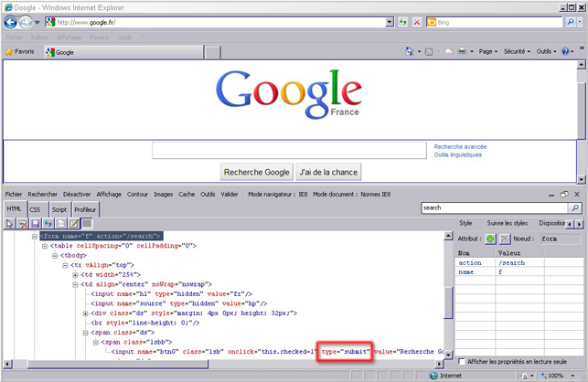Click the developer tools search field
The width and height of the screenshot is (588, 382).
[x=495, y=207]
